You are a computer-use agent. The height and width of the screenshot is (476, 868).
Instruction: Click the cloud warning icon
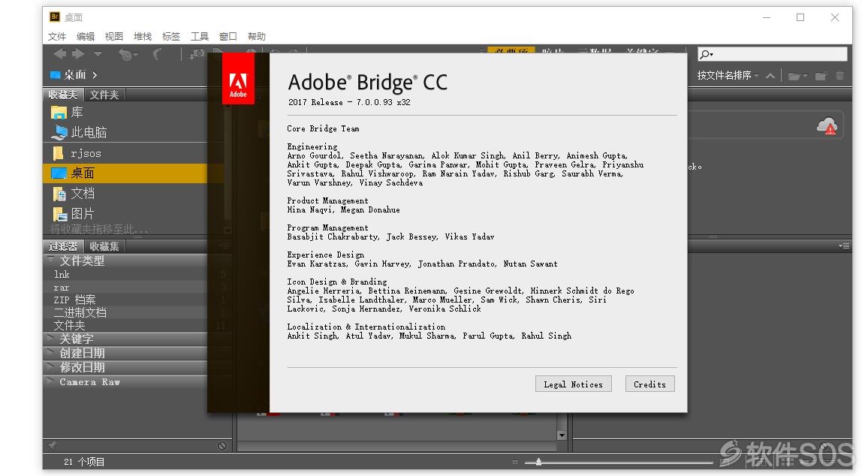(827, 126)
